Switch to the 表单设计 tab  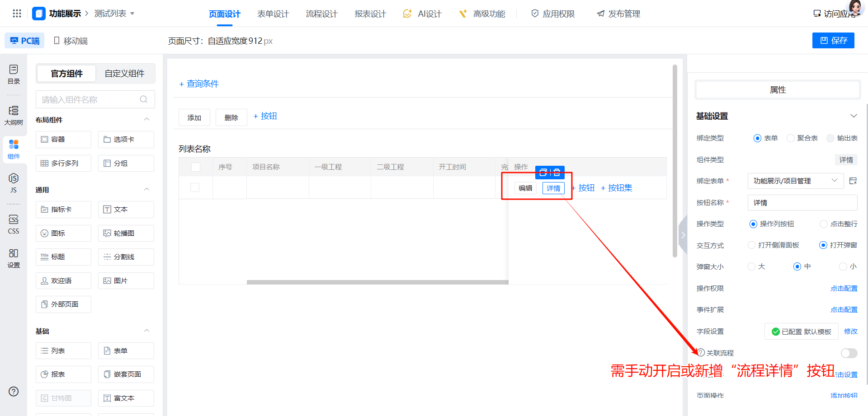tap(273, 14)
